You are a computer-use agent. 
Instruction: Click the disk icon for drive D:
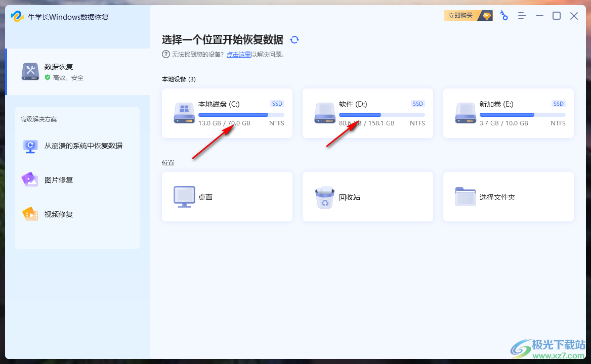324,113
